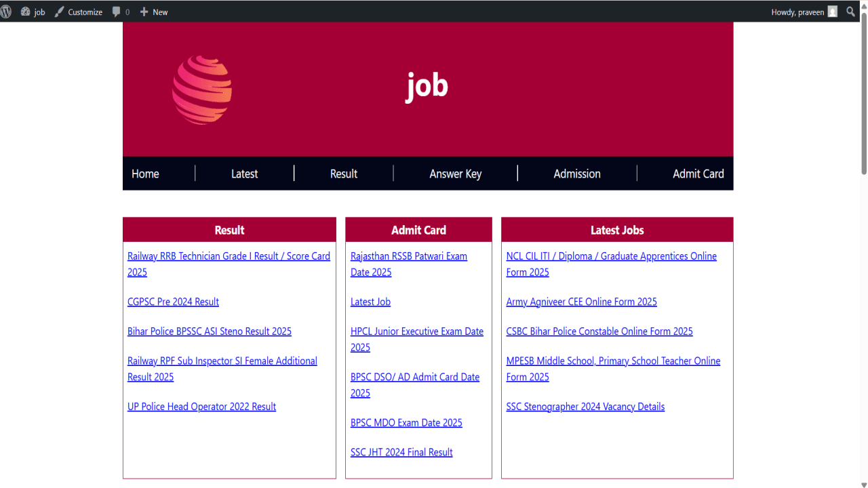Screen dimensions: 868x488
Task: Click the plus New content item
Action: tap(153, 12)
